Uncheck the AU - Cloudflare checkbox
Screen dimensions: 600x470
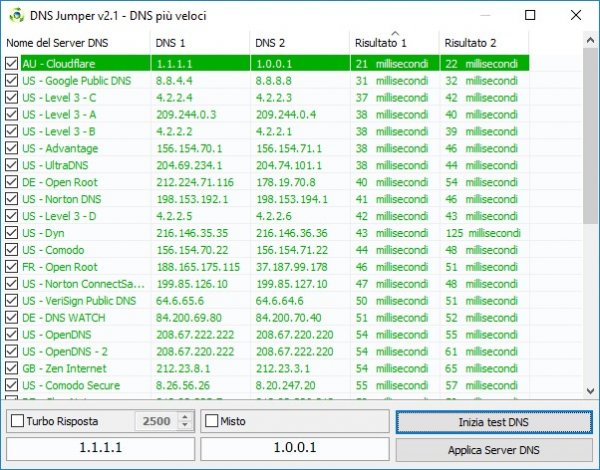pyautogui.click(x=11, y=64)
